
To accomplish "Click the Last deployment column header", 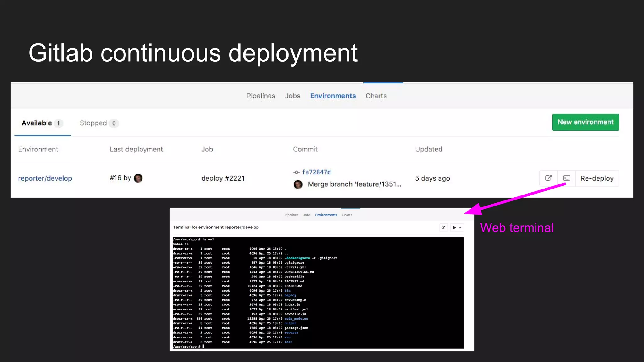I will 136,149.
